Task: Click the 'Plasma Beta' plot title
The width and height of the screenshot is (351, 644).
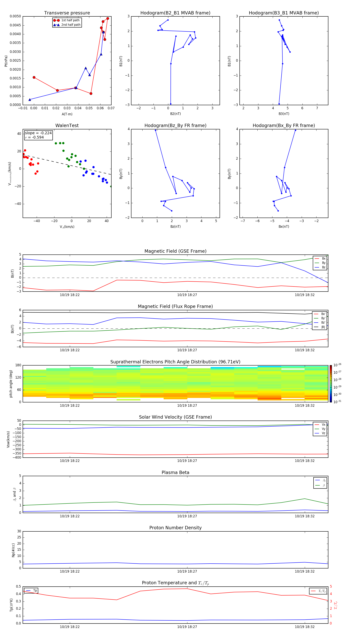Action: (175, 472)
